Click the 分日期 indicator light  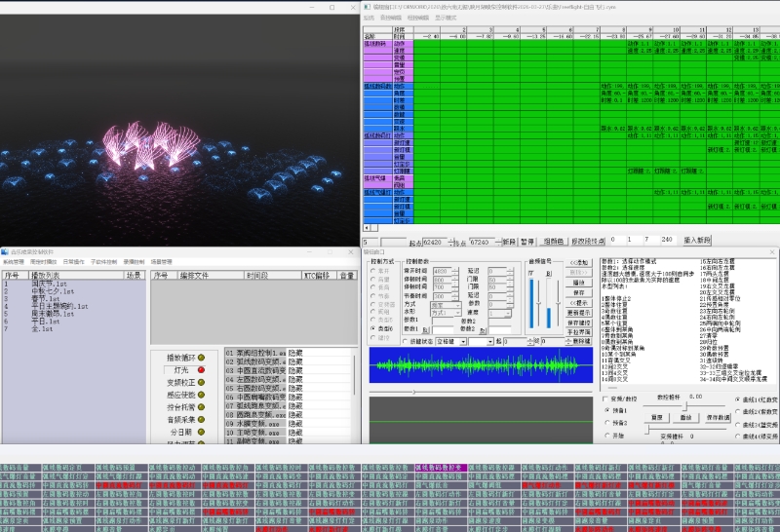click(201, 433)
